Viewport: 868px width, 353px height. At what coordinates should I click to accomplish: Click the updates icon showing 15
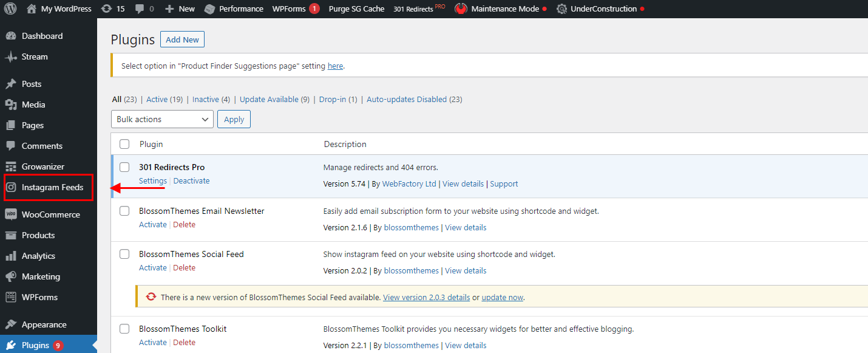point(106,9)
